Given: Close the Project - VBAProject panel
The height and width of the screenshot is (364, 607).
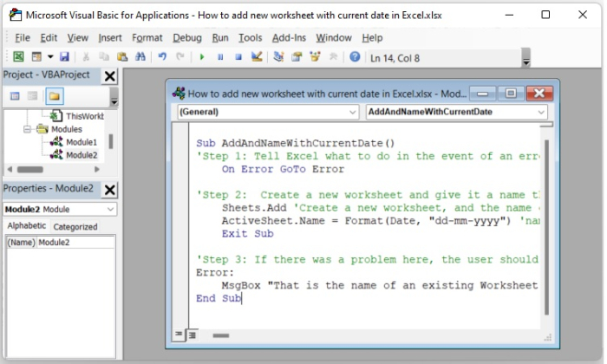Looking at the screenshot, I should point(109,75).
